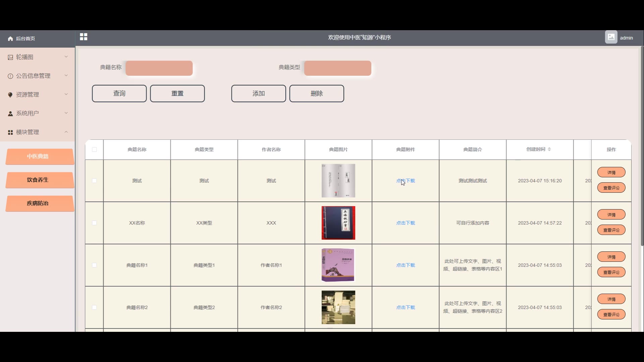Expand the 系统用户 submenu arrow

coord(66,113)
